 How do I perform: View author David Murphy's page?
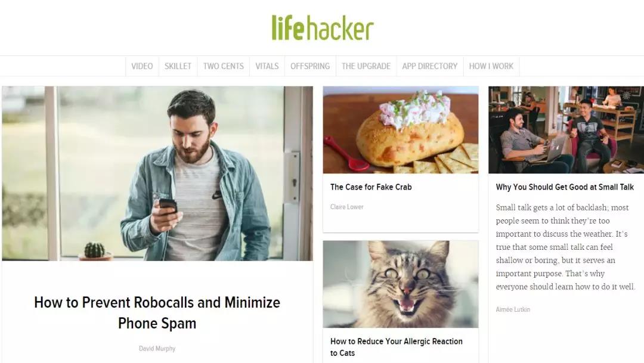(x=157, y=349)
